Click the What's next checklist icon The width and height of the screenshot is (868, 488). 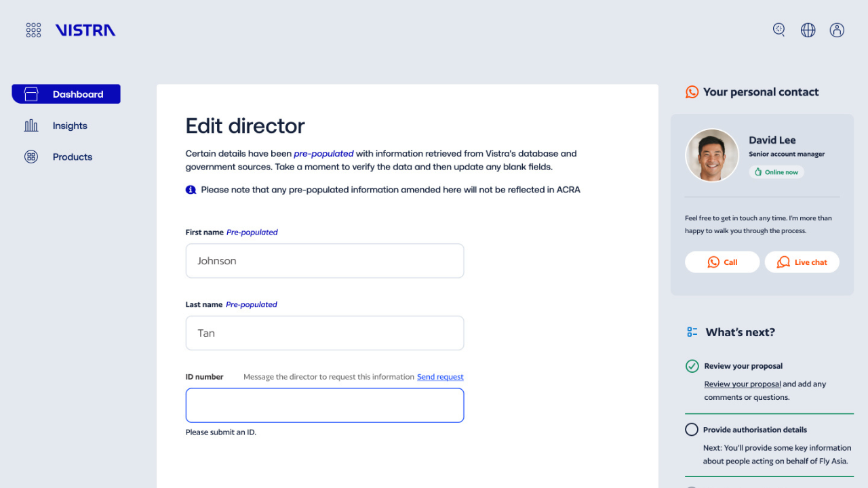click(x=692, y=332)
